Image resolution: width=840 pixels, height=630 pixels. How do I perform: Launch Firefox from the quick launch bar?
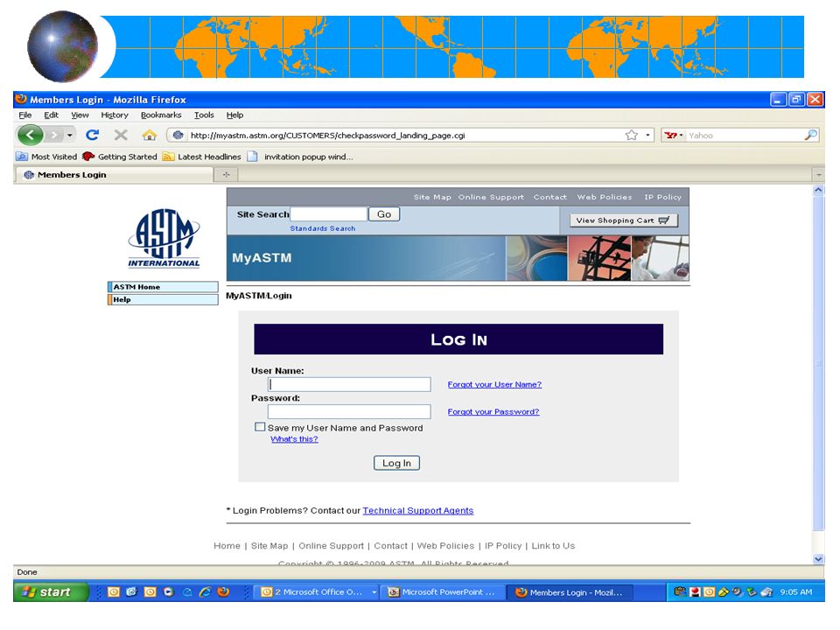click(223, 592)
